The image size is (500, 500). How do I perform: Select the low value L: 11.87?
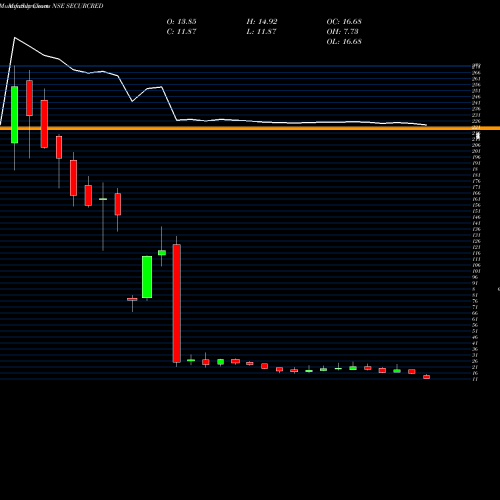pos(261,32)
